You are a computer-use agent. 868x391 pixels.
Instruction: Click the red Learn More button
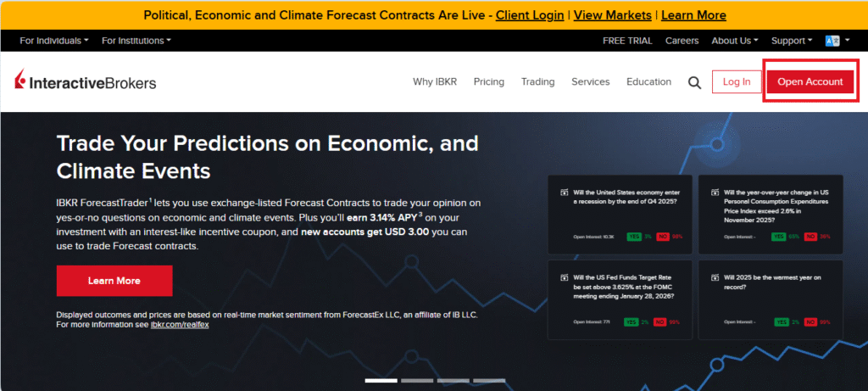114,281
